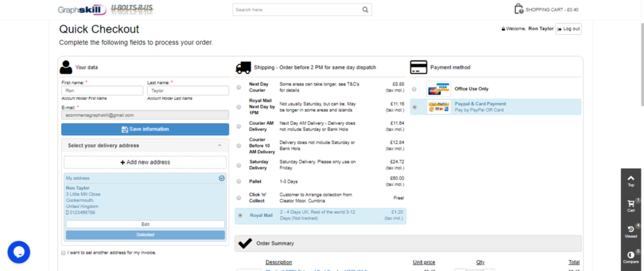Edit the Ron Taylor address
Viewport: 644px width, 271px height.
click(145, 224)
